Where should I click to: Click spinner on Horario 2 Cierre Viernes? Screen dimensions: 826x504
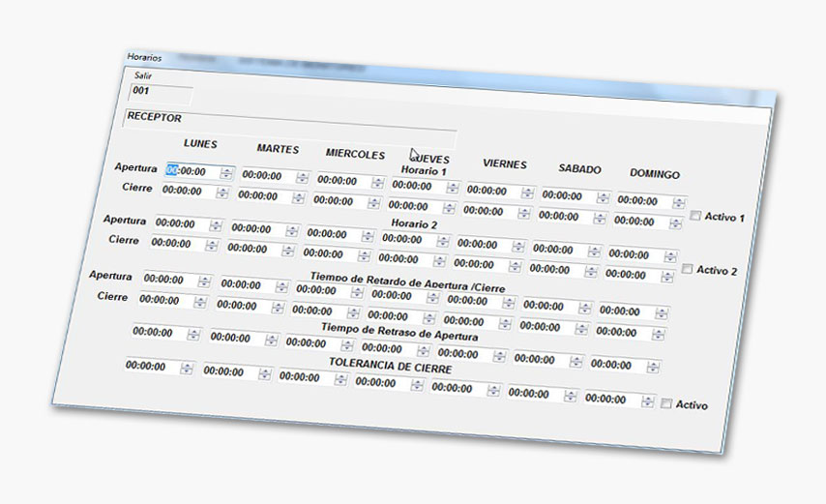tap(515, 265)
